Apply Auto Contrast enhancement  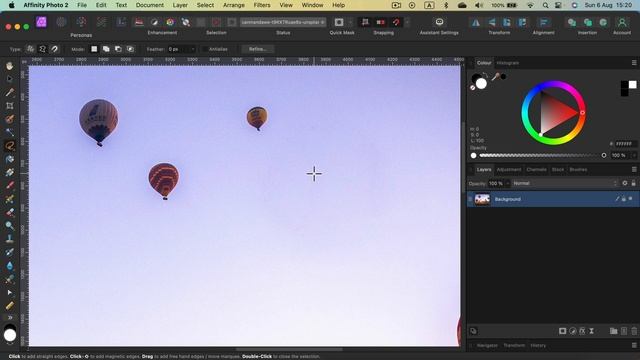click(155, 22)
